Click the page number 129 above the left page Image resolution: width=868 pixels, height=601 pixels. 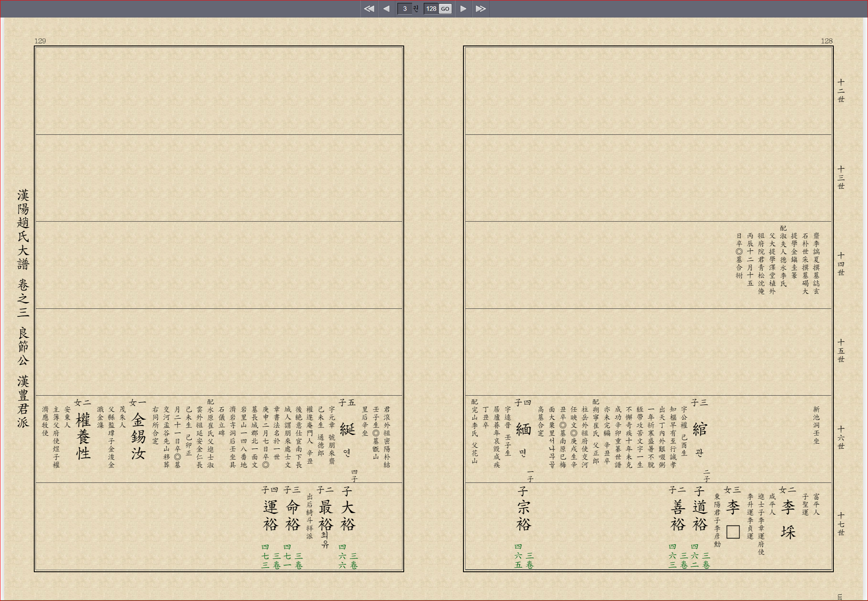click(40, 41)
